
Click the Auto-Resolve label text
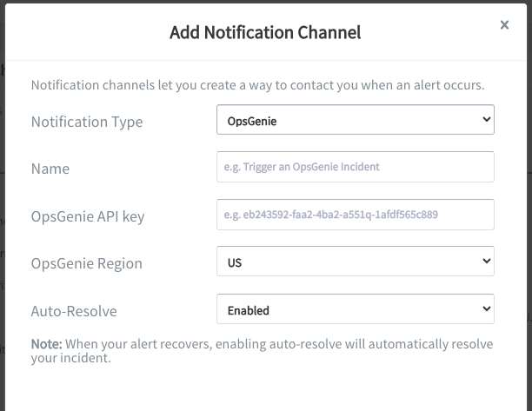click(74, 311)
